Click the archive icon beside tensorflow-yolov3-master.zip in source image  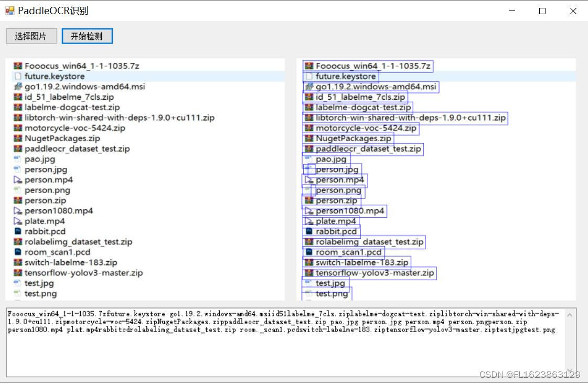pos(18,273)
